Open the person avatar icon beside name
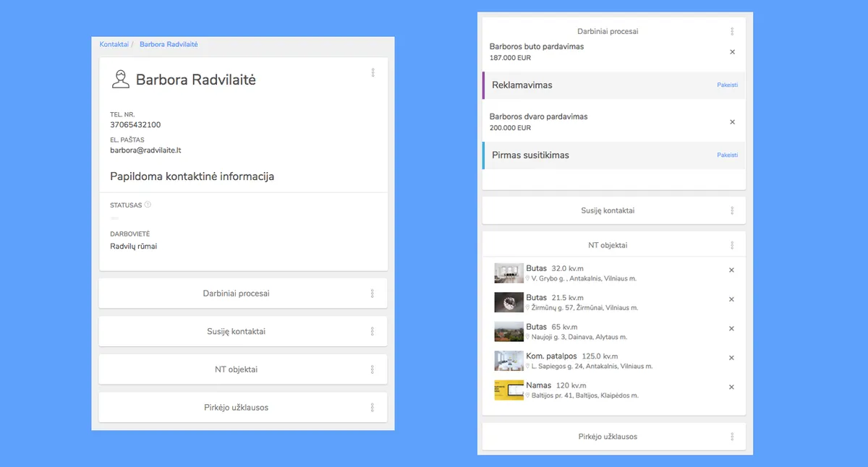 pos(120,80)
